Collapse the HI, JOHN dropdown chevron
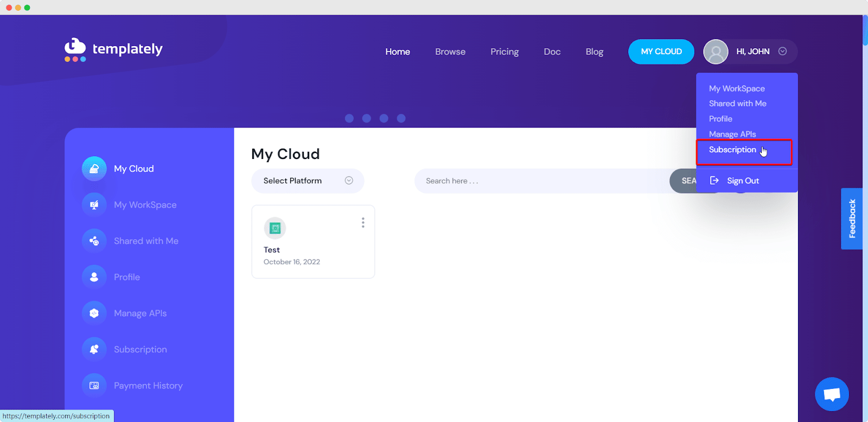This screenshot has width=868, height=422. 782,51
